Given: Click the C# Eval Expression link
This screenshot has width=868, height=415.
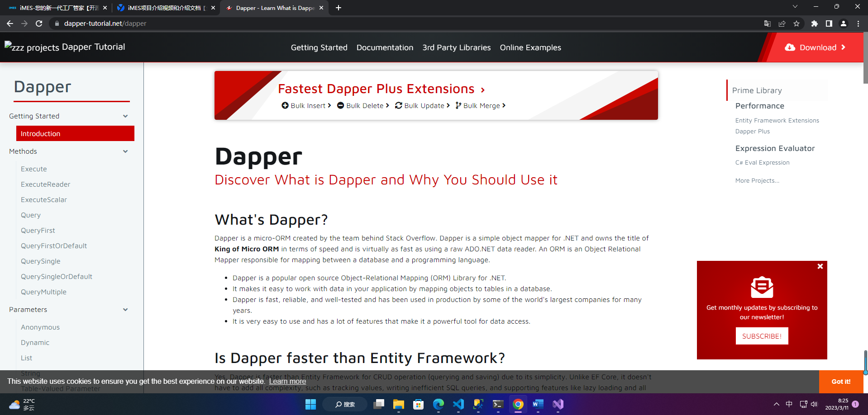Looking at the screenshot, I should [763, 163].
